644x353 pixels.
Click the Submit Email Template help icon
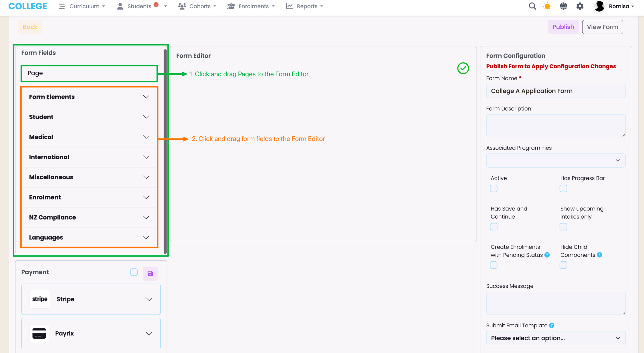point(552,325)
